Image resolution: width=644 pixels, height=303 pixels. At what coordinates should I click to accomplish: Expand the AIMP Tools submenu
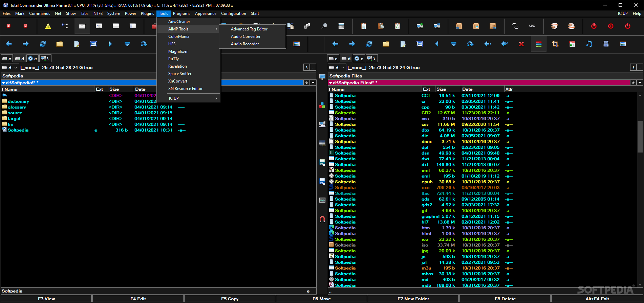[189, 29]
